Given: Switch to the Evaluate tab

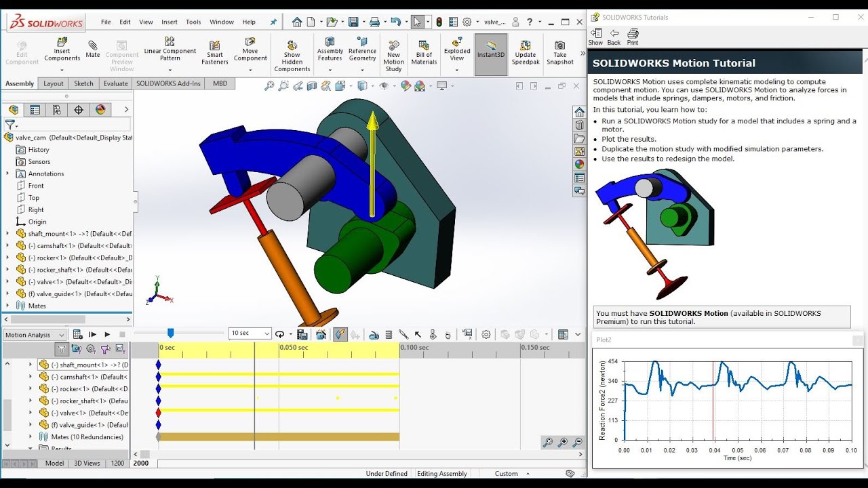Looking at the screenshot, I should click(x=115, y=84).
